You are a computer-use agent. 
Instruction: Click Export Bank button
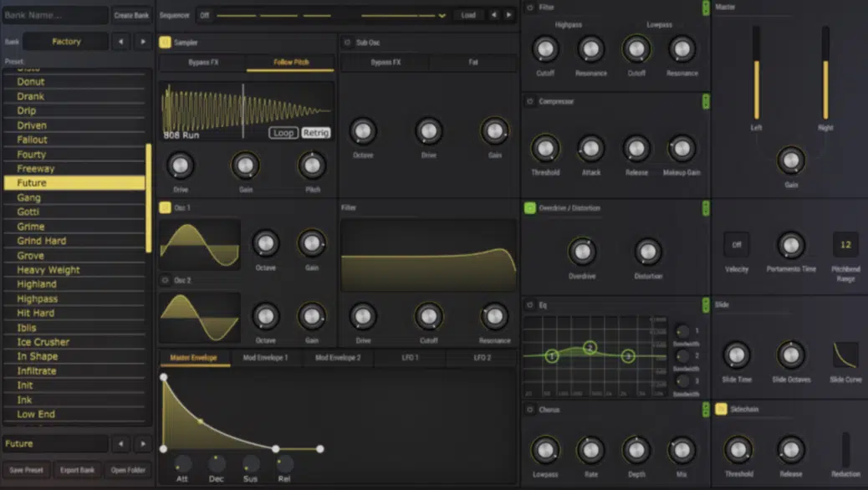click(x=78, y=470)
